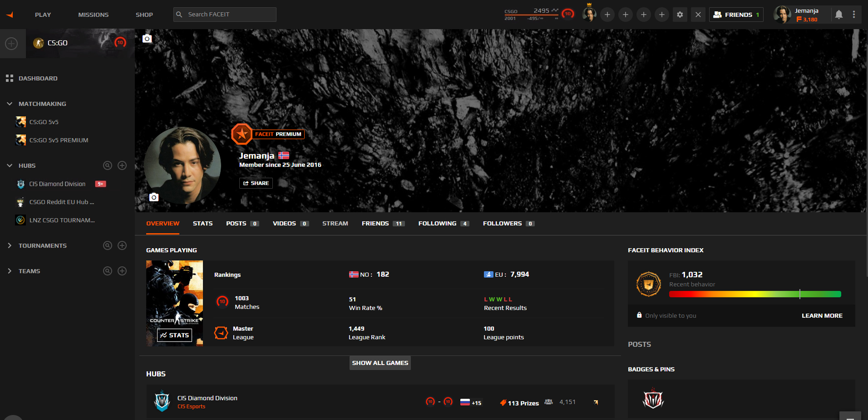868x420 pixels.
Task: Click Show All Games button
Action: click(380, 363)
